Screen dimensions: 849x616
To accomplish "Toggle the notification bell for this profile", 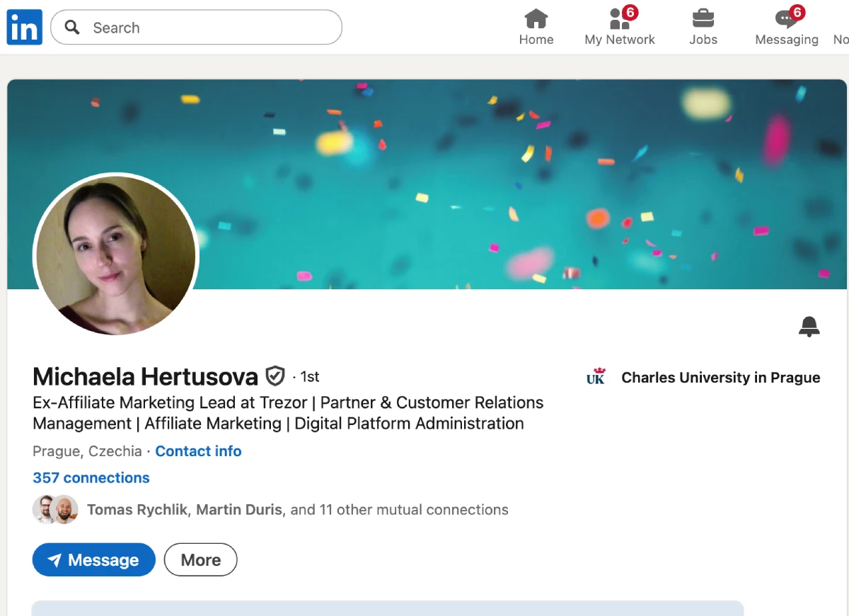I will [x=809, y=326].
